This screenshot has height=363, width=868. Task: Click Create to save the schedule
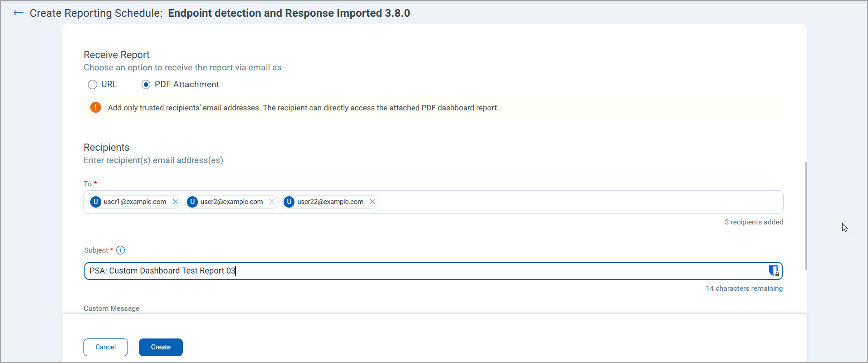point(161,347)
